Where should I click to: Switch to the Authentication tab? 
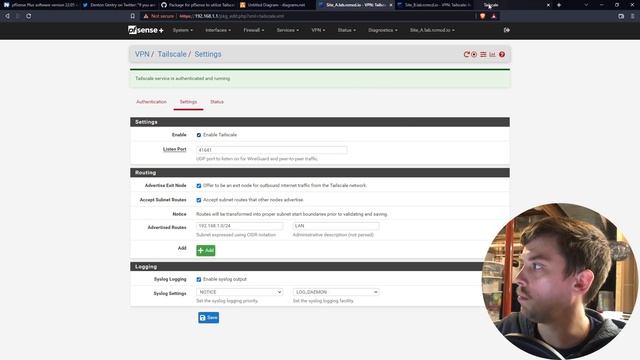click(x=151, y=102)
